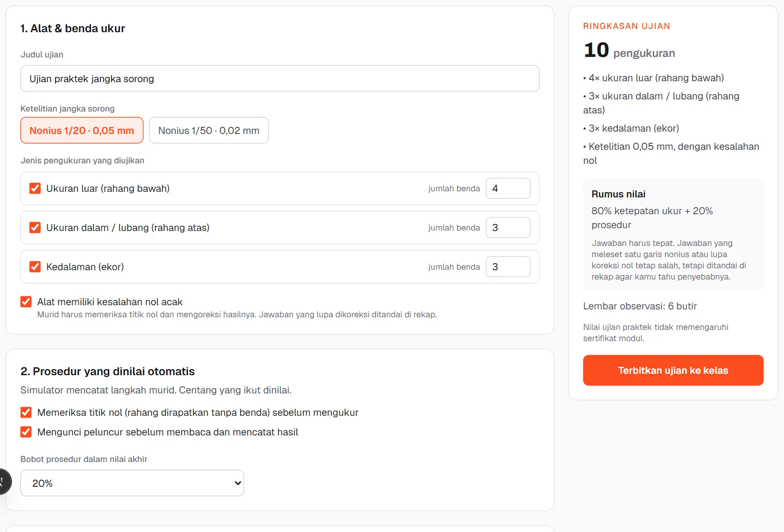Select Nonius 1/20 · 0,05 mm option

tap(82, 130)
